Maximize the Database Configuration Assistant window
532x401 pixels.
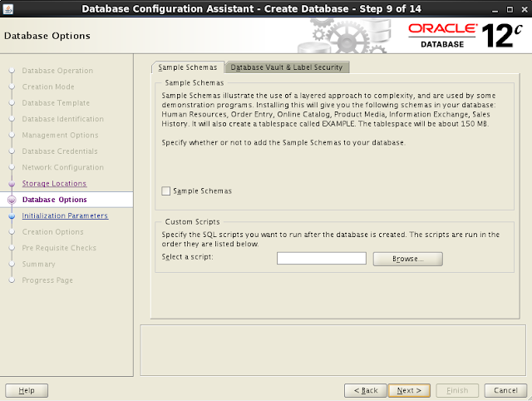coord(510,9)
